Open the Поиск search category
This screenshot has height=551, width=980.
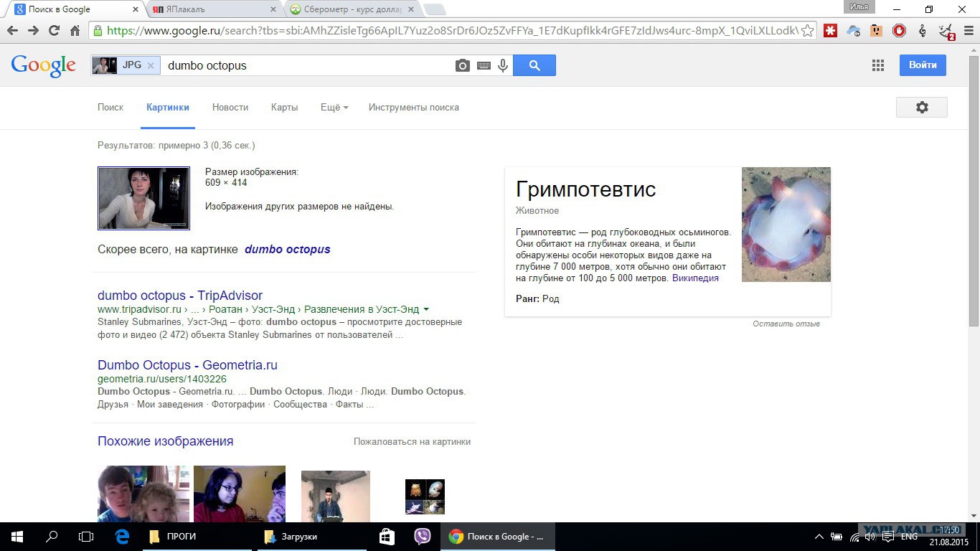tap(110, 107)
